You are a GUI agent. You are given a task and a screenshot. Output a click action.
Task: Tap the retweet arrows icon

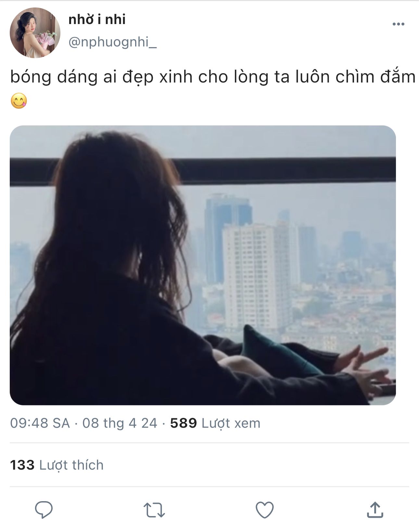[154, 510]
